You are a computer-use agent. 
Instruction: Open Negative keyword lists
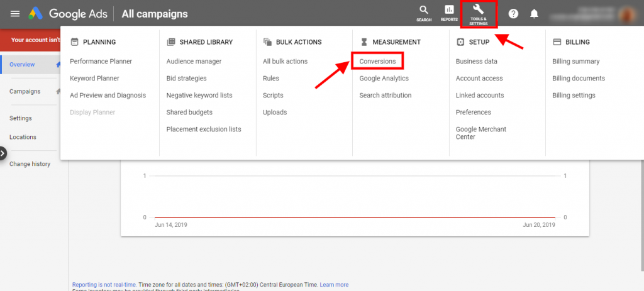(x=199, y=96)
